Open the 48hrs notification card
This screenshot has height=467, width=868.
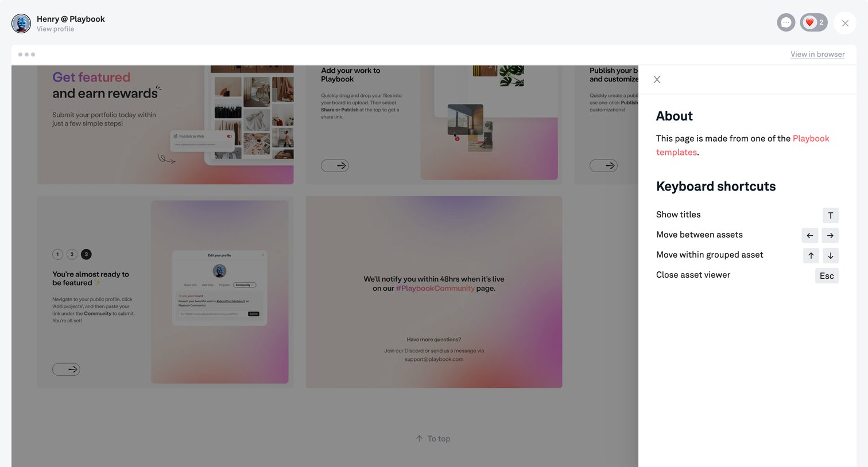pos(434,292)
